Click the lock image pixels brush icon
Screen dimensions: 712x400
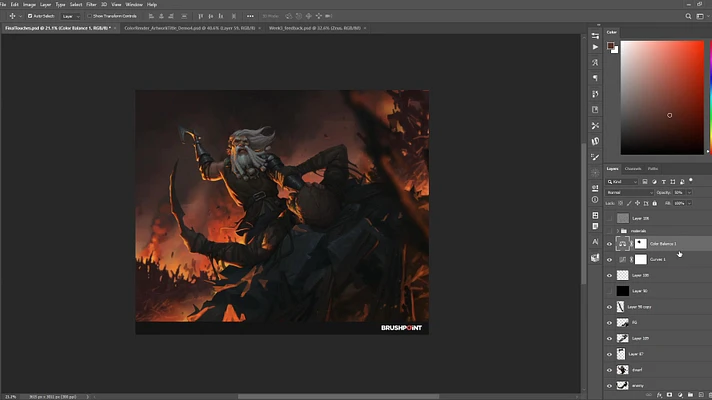[x=629, y=203]
